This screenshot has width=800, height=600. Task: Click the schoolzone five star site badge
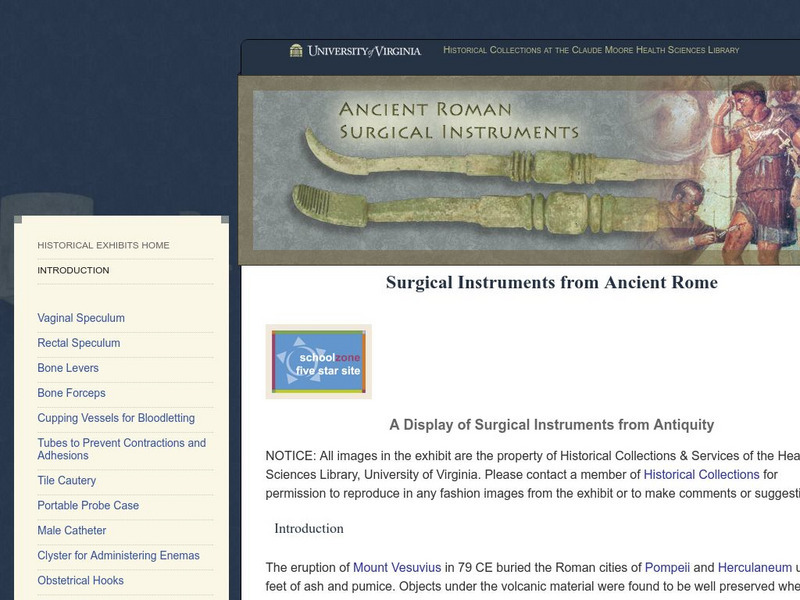[x=318, y=362]
